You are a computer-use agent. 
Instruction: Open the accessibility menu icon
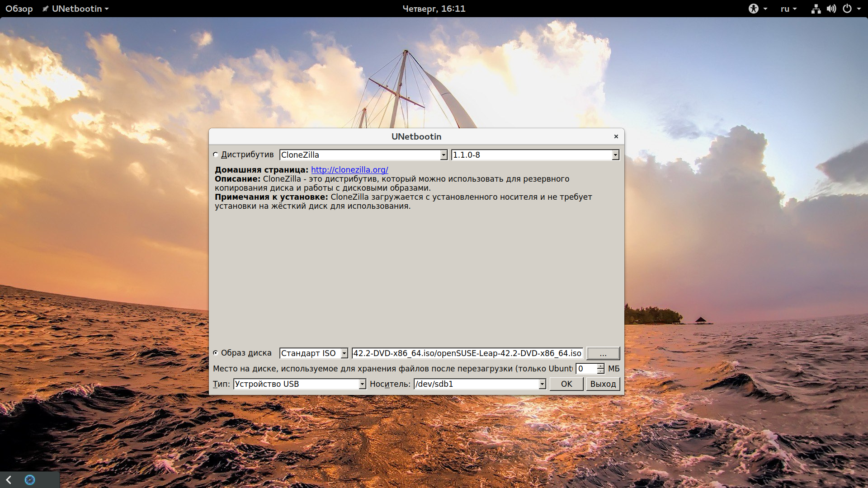(758, 9)
